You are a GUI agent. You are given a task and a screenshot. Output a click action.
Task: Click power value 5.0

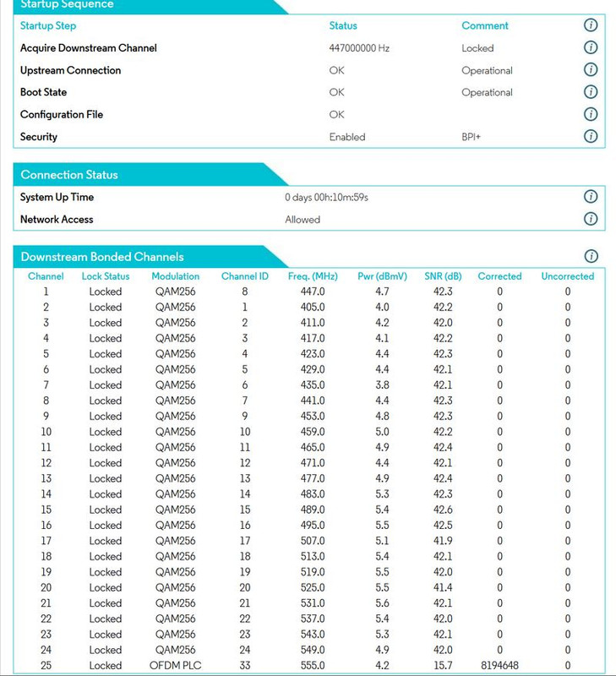click(x=383, y=432)
